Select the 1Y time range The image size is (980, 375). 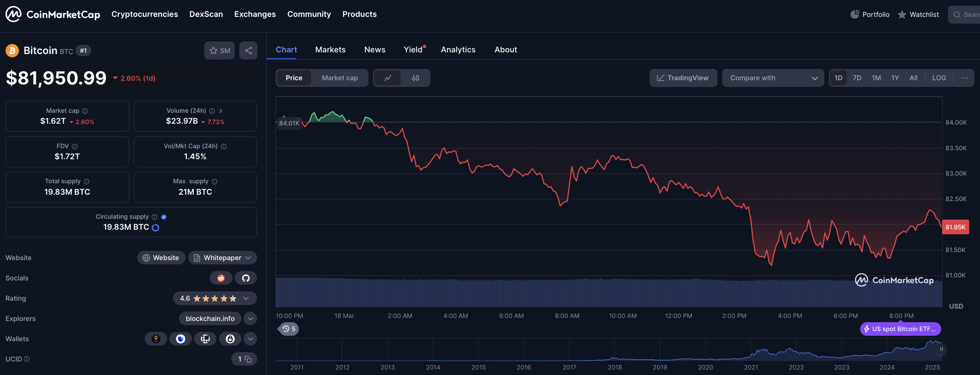[x=895, y=78]
